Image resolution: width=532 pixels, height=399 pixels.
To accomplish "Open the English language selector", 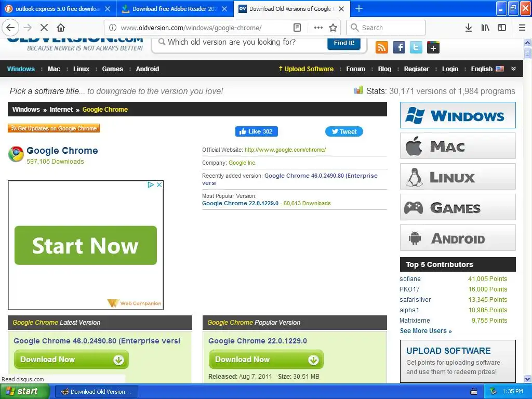I will [487, 69].
